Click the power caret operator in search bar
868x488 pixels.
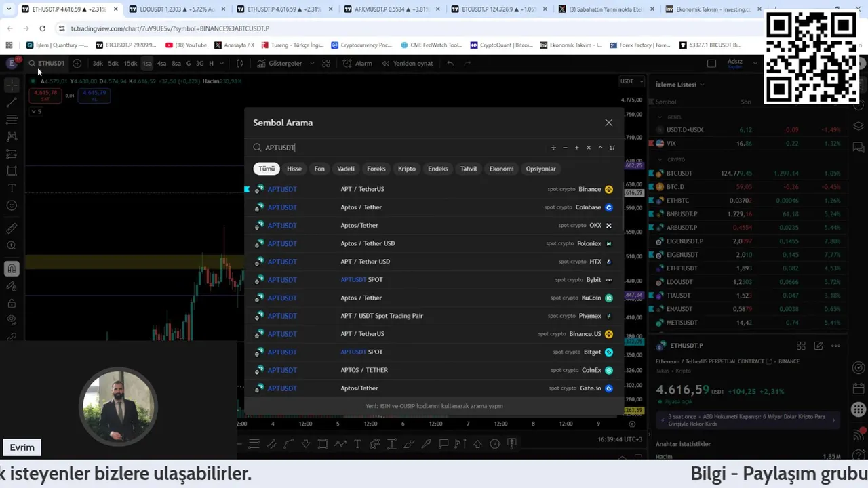[600, 148]
